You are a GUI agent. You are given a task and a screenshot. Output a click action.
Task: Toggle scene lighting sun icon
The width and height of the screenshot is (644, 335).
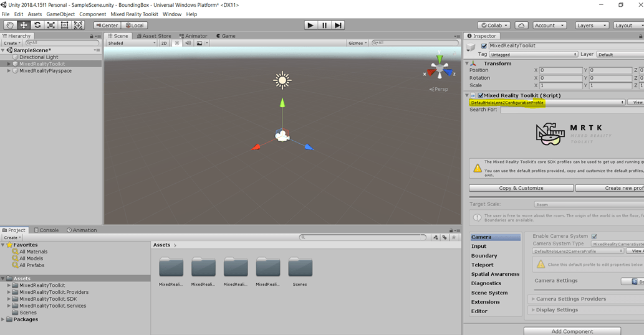click(x=177, y=44)
